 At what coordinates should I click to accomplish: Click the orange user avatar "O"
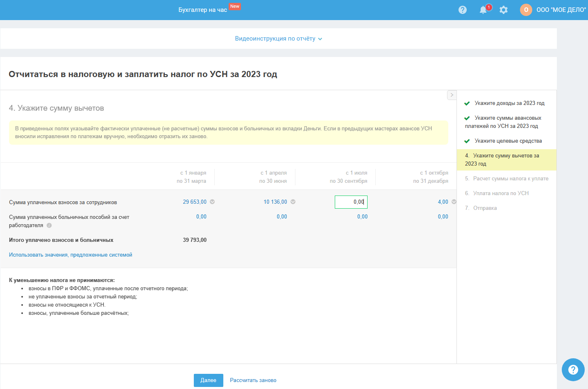pyautogui.click(x=526, y=10)
